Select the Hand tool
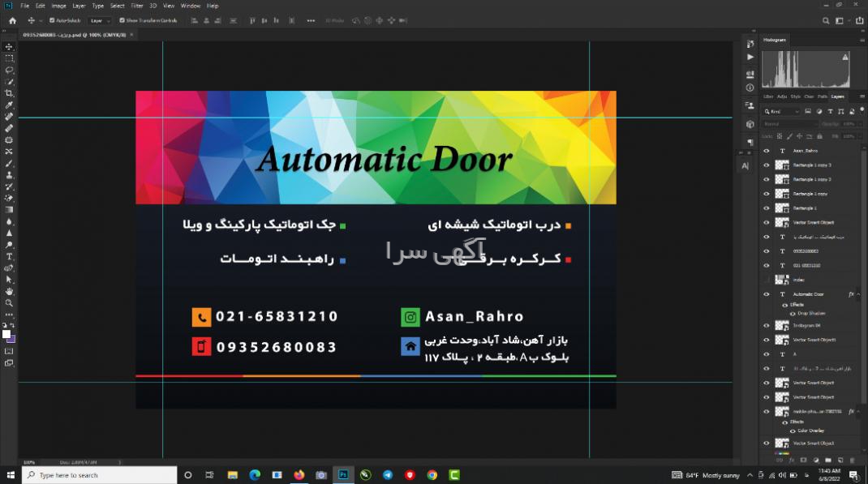 (x=9, y=292)
